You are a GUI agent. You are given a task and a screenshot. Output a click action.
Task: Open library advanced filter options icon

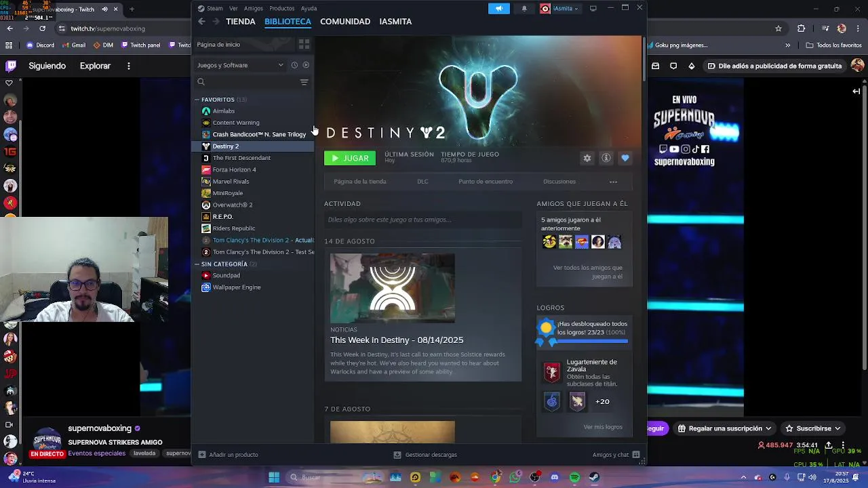(304, 82)
